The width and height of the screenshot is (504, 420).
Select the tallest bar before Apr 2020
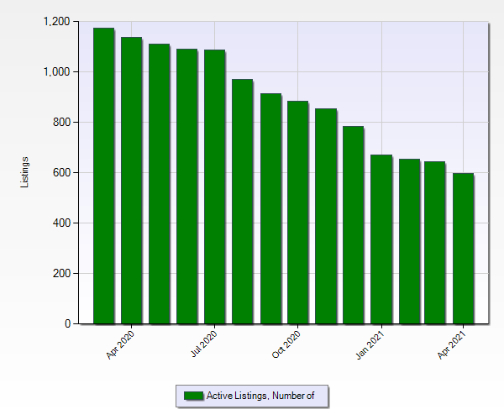tap(104, 176)
